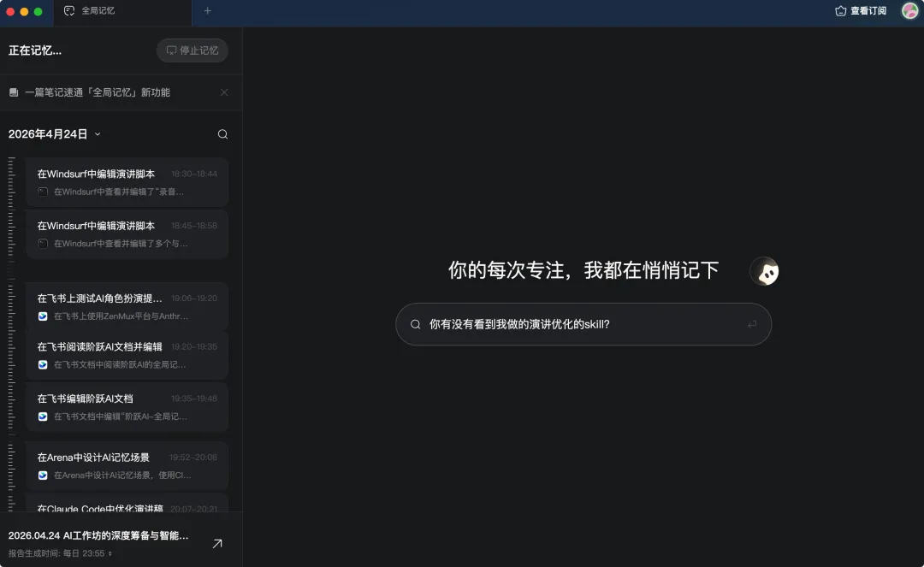The image size is (924, 567).
Task: Click the panda avatar beside the greeting text
Action: [764, 271]
